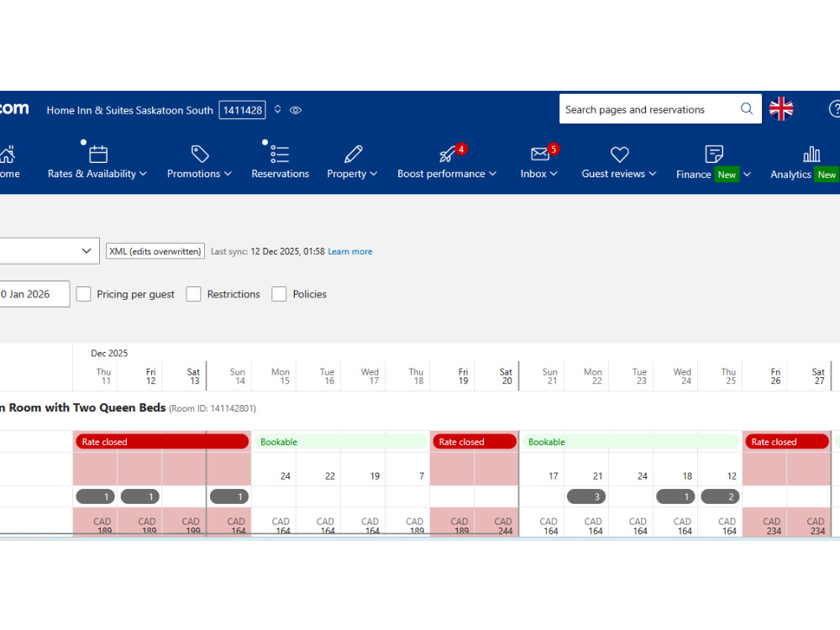Click the Bookable bar starting Sun 21
The image size is (840, 630).
(631, 442)
